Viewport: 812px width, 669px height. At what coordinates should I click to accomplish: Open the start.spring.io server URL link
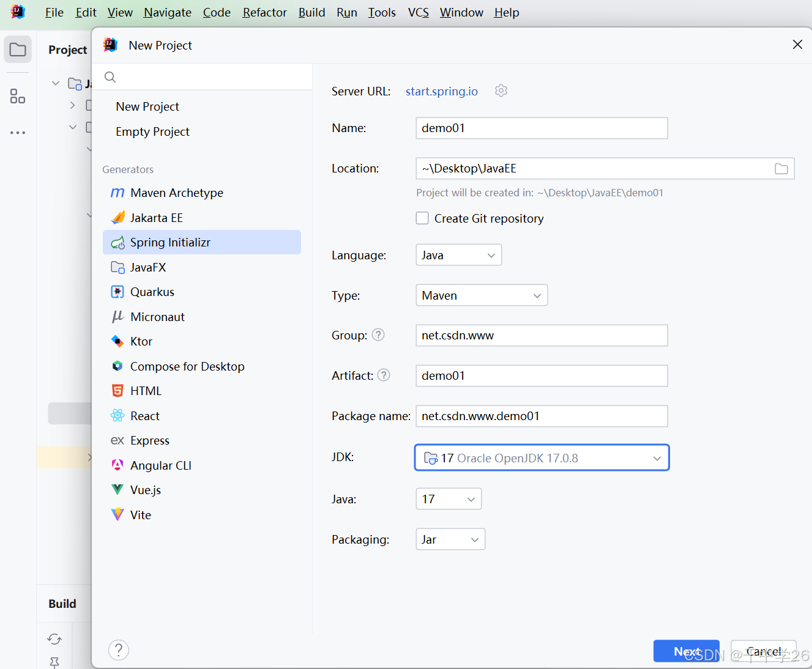(442, 91)
